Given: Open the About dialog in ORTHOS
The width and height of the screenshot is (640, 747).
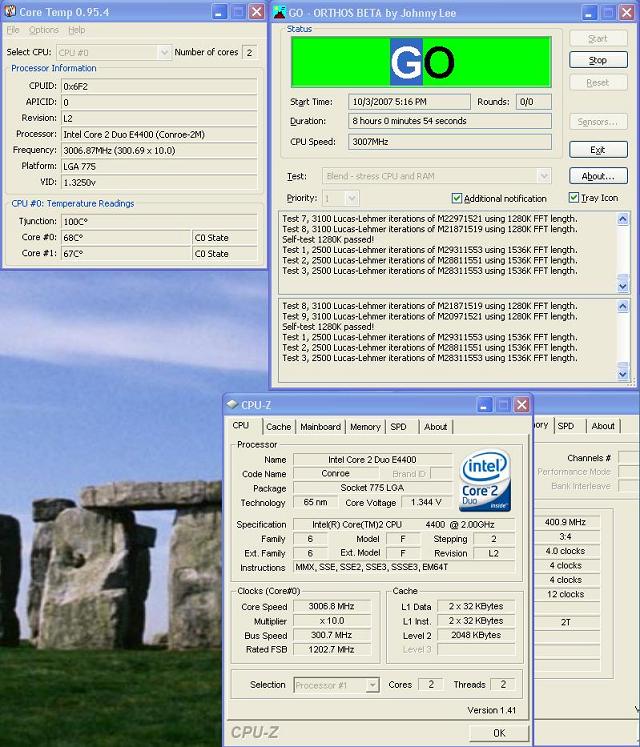Looking at the screenshot, I should [x=598, y=176].
